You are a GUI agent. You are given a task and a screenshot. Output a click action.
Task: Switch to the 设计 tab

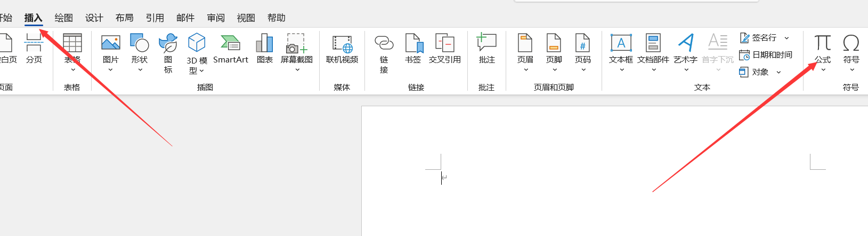coord(94,18)
